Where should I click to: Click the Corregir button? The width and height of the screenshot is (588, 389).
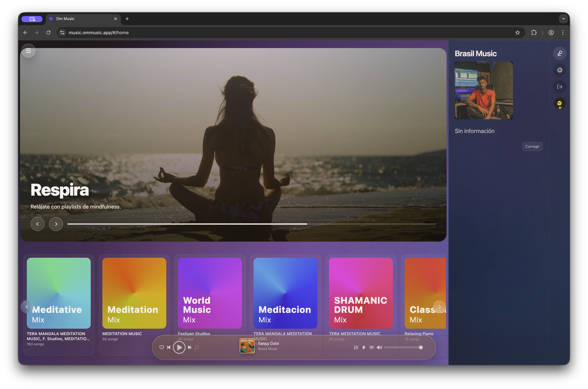click(532, 146)
